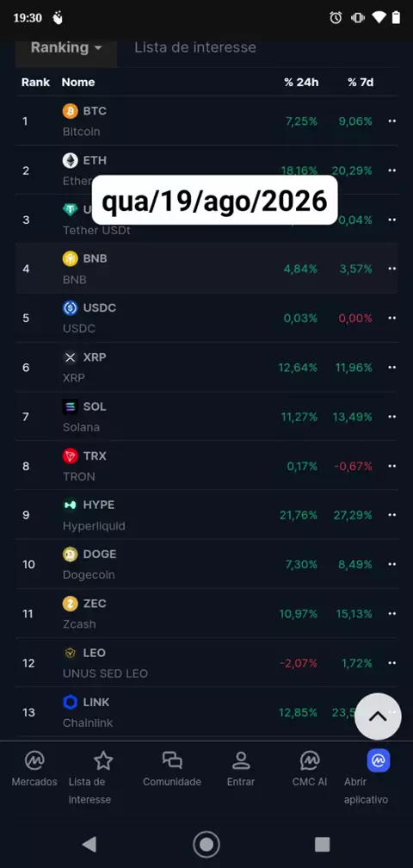Open the Zcash row

click(206, 613)
